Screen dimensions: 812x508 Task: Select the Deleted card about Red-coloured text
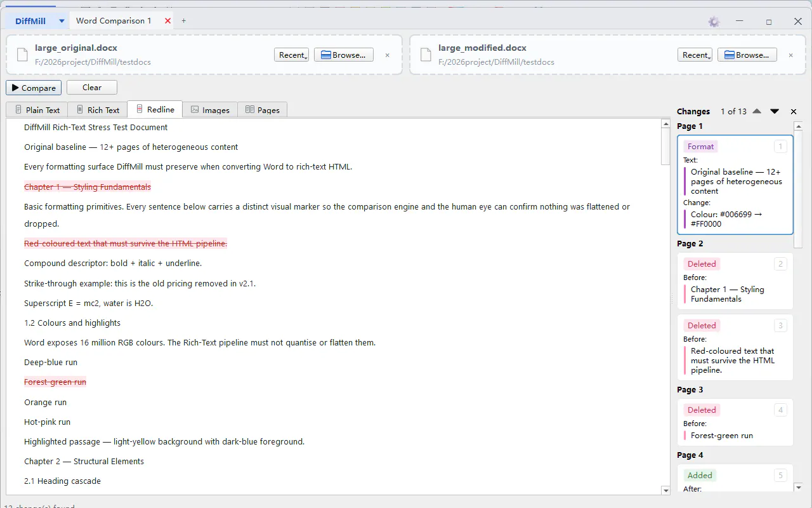click(x=735, y=347)
